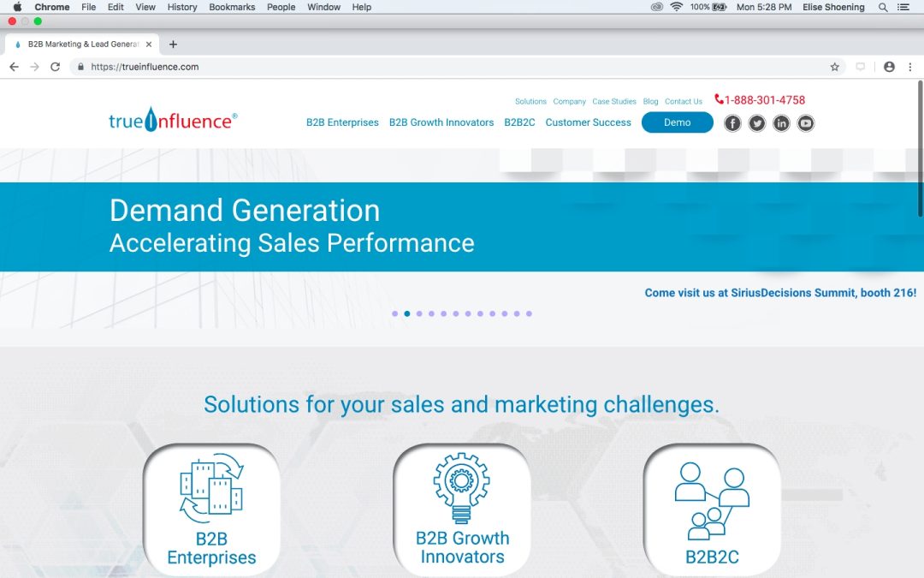Viewport: 924px width, 578px height.
Task: Bookmark this page with the star
Action: 834,67
